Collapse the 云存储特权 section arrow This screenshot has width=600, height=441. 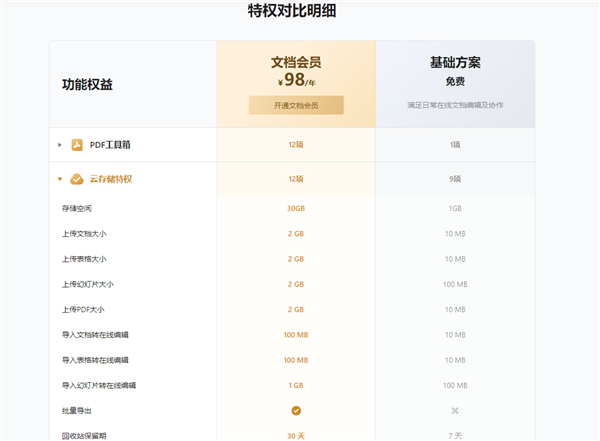click(x=60, y=179)
